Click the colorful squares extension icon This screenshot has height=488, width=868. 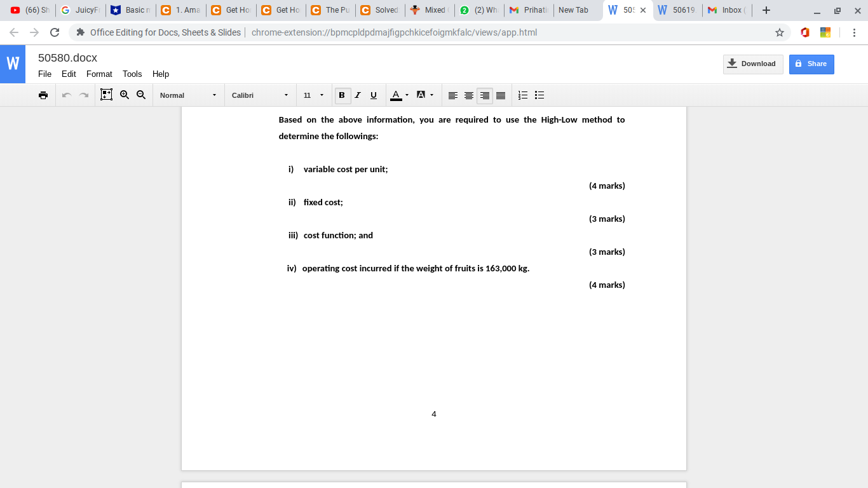click(x=825, y=32)
